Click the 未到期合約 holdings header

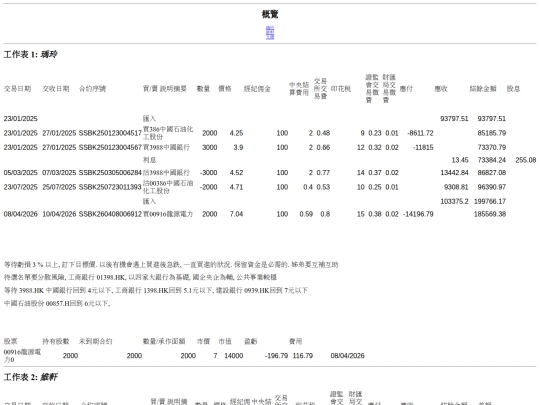click(95, 341)
